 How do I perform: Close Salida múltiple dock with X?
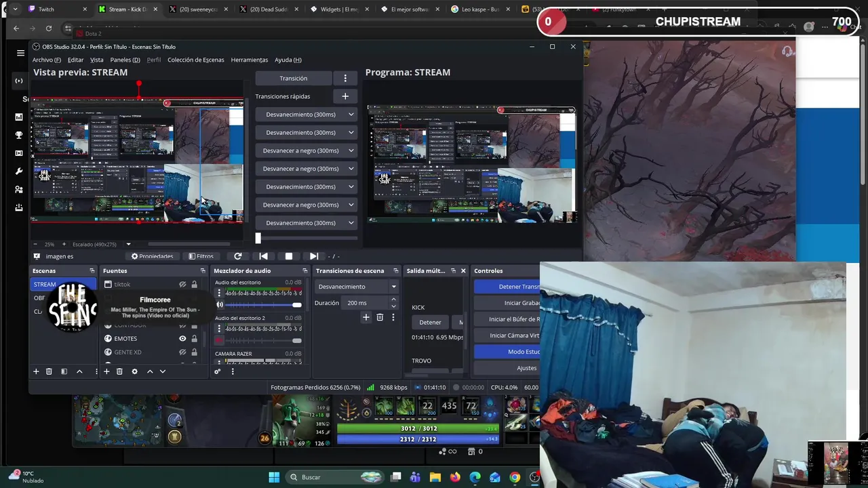click(463, 270)
